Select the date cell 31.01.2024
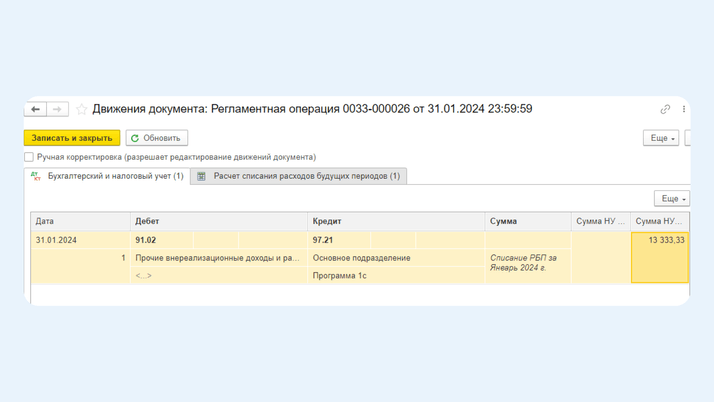The image size is (714, 402). [81, 240]
